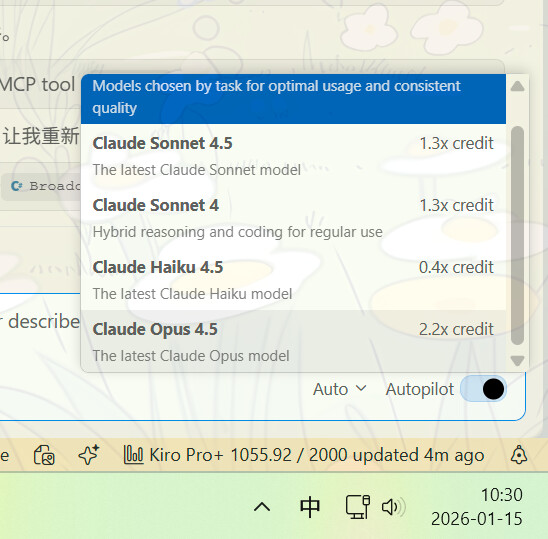Show hidden system tray icons
Image resolution: width=548 pixels, height=539 pixels.
point(262,506)
